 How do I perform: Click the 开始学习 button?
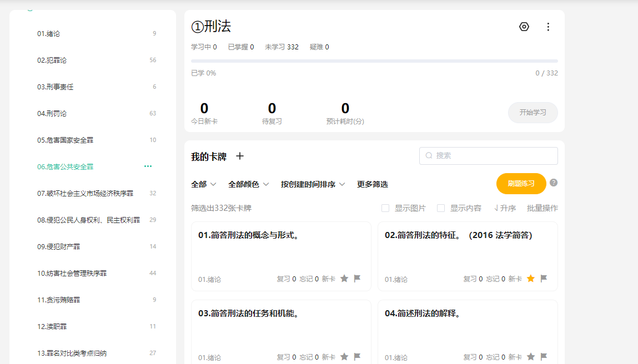coord(532,112)
